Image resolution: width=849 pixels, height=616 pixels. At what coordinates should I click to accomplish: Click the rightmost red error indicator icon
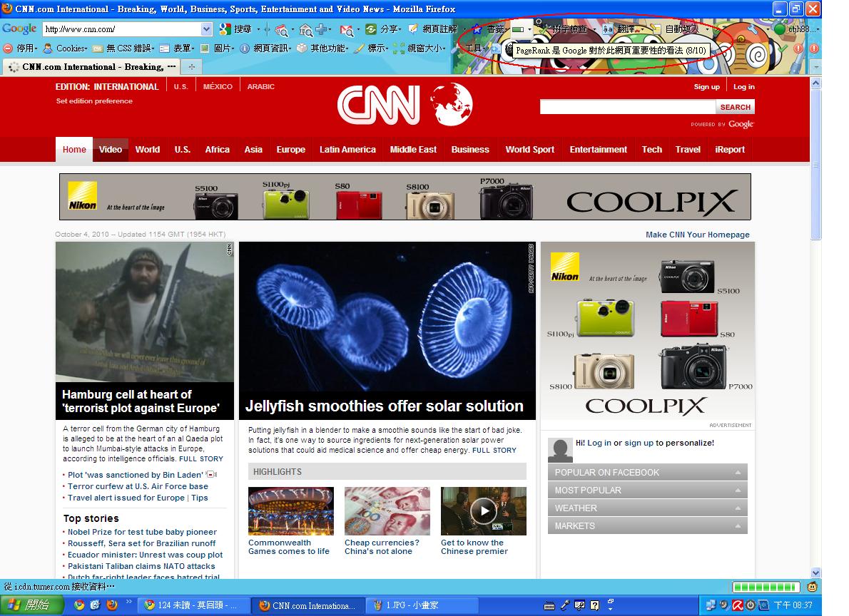(x=814, y=48)
